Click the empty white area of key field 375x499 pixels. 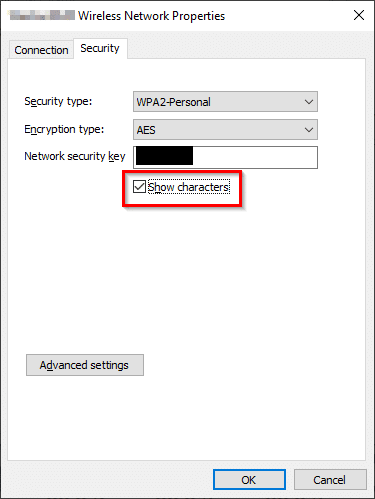click(255, 157)
